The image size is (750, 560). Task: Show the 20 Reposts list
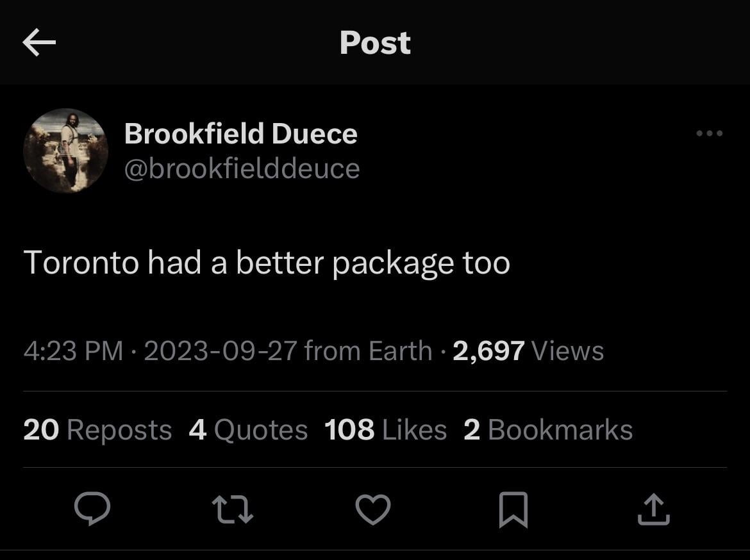pos(97,430)
